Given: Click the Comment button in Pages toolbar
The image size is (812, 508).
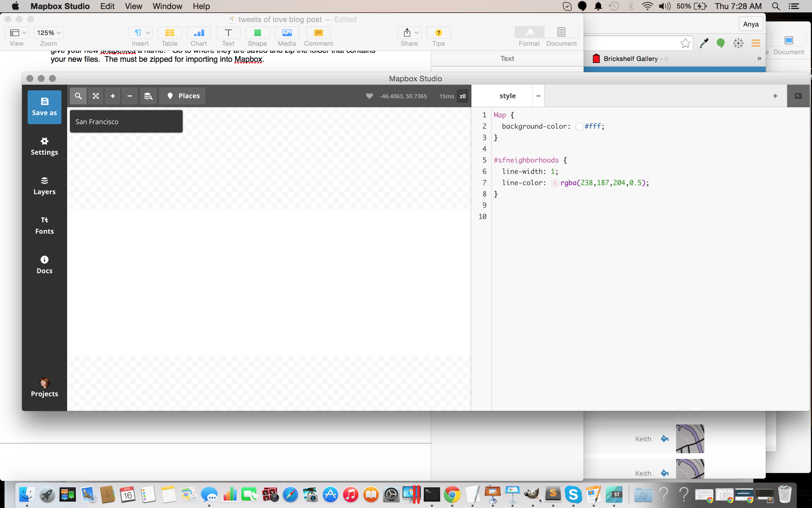Looking at the screenshot, I should pos(319,33).
